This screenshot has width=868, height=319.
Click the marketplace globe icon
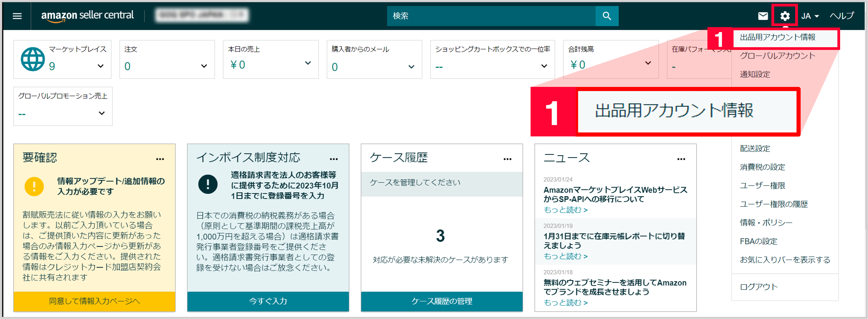33,59
